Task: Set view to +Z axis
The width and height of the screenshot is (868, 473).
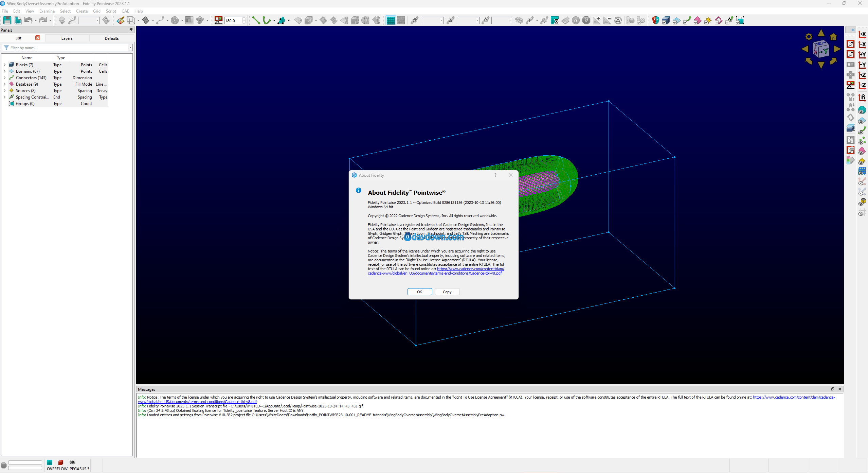Action: click(x=862, y=75)
